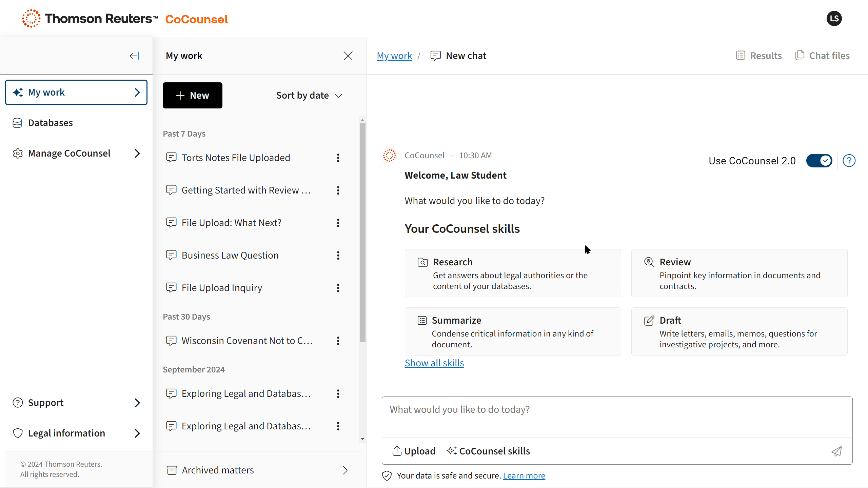
Task: Open CoCounsel skills from chat toolbar
Action: point(488,451)
